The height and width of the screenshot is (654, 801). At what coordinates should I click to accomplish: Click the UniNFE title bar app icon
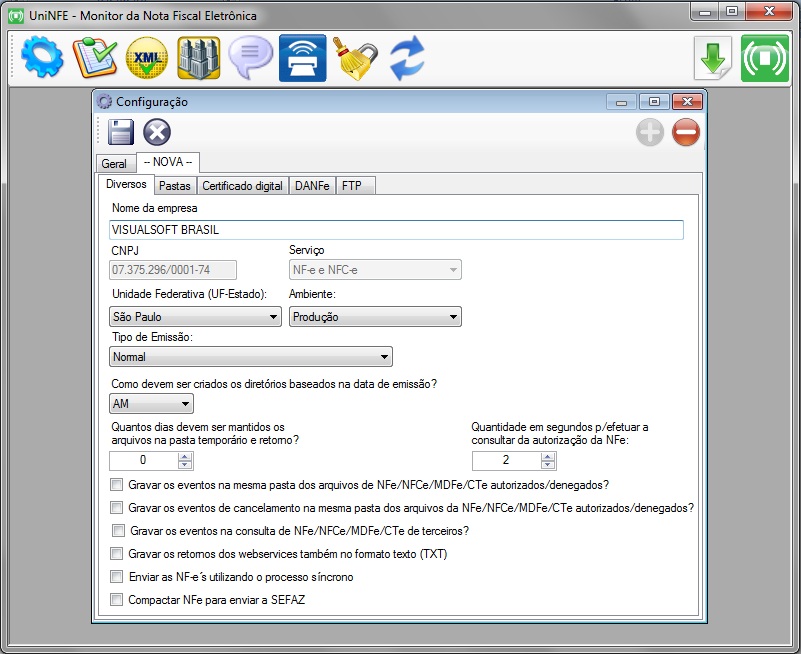pos(16,16)
